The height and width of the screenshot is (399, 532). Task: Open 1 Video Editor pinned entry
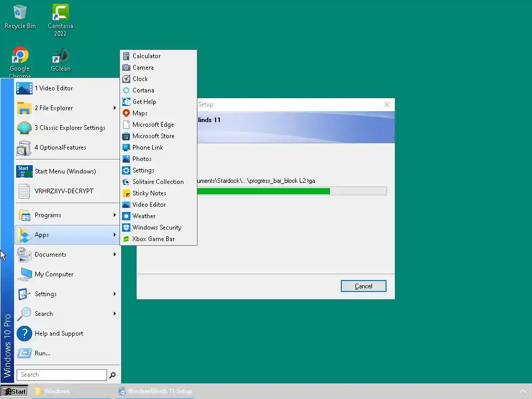[67, 88]
